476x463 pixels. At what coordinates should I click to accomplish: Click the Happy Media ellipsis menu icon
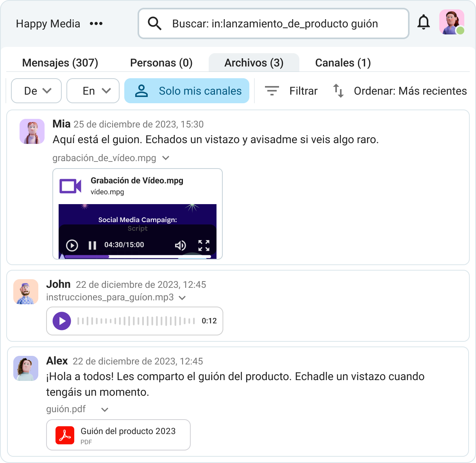click(96, 23)
